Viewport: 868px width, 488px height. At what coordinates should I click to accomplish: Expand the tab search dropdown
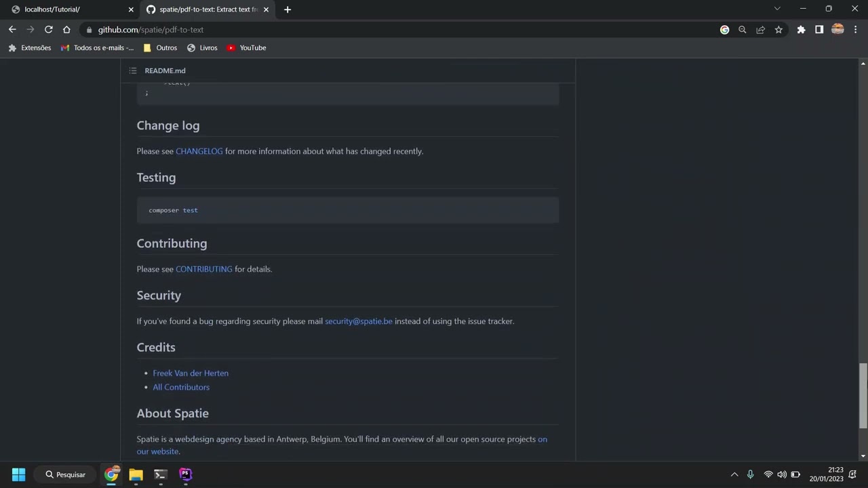coord(777,9)
